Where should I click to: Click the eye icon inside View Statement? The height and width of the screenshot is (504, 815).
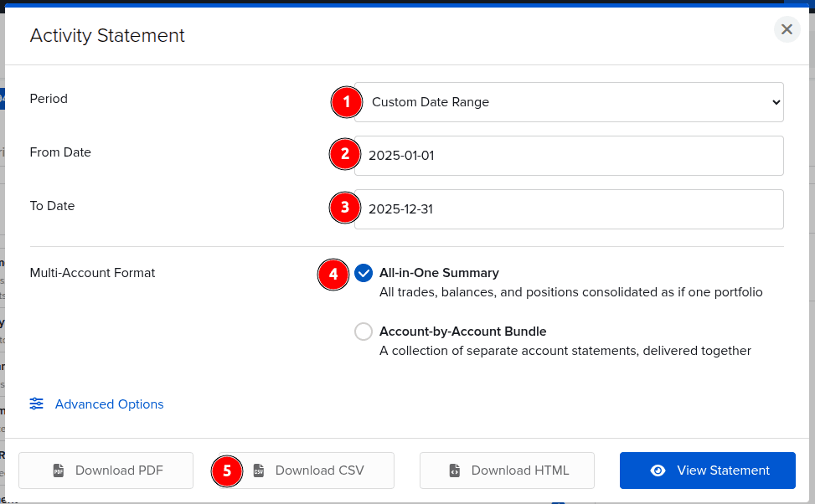point(658,470)
